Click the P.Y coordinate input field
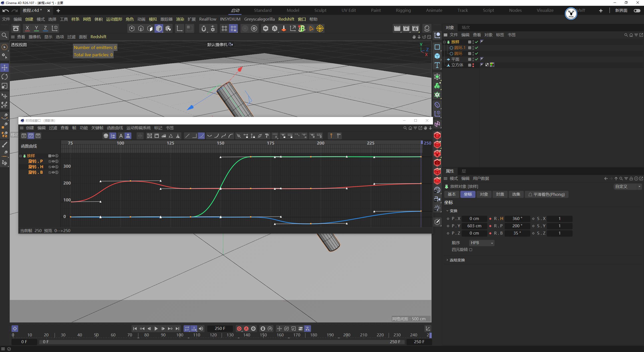The width and height of the screenshot is (644, 352). (474, 226)
